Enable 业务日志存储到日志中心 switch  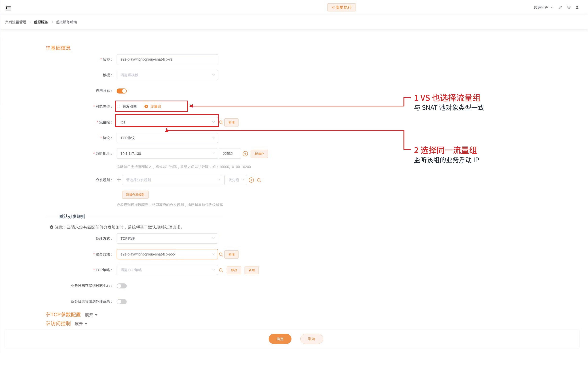[x=122, y=286]
